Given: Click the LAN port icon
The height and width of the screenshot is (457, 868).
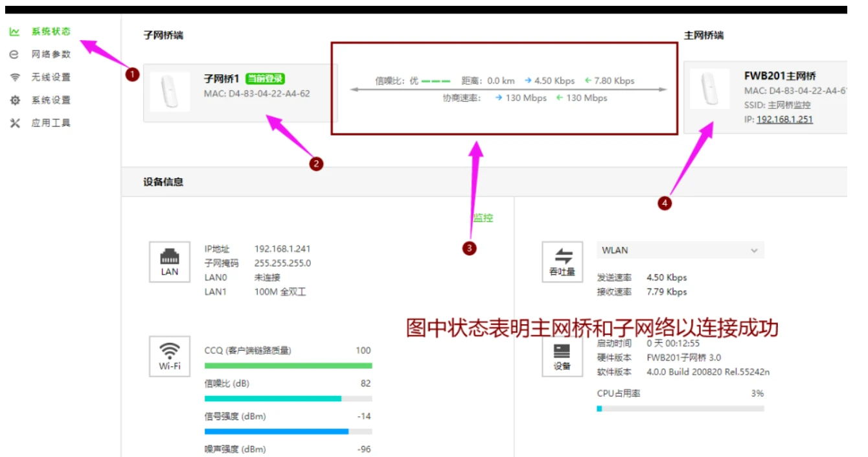Looking at the screenshot, I should click(169, 262).
